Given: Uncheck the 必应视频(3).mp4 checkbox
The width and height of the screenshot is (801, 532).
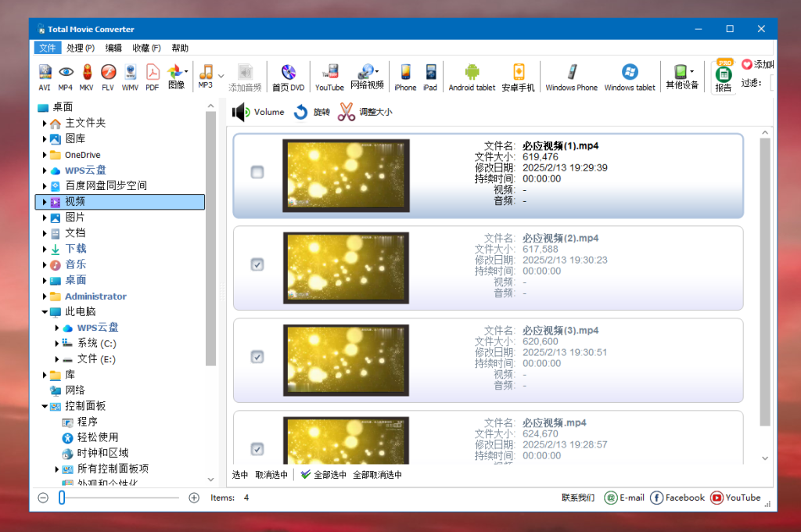Looking at the screenshot, I should click(257, 357).
